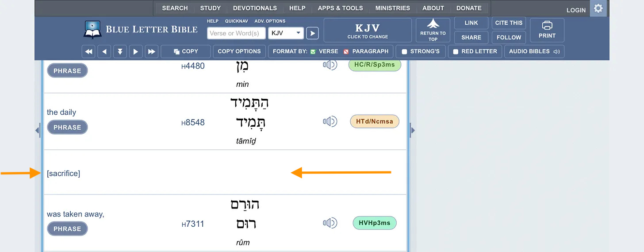Go to previous chapter single-left arrow
The height and width of the screenshot is (252, 644).
pyautogui.click(x=104, y=51)
